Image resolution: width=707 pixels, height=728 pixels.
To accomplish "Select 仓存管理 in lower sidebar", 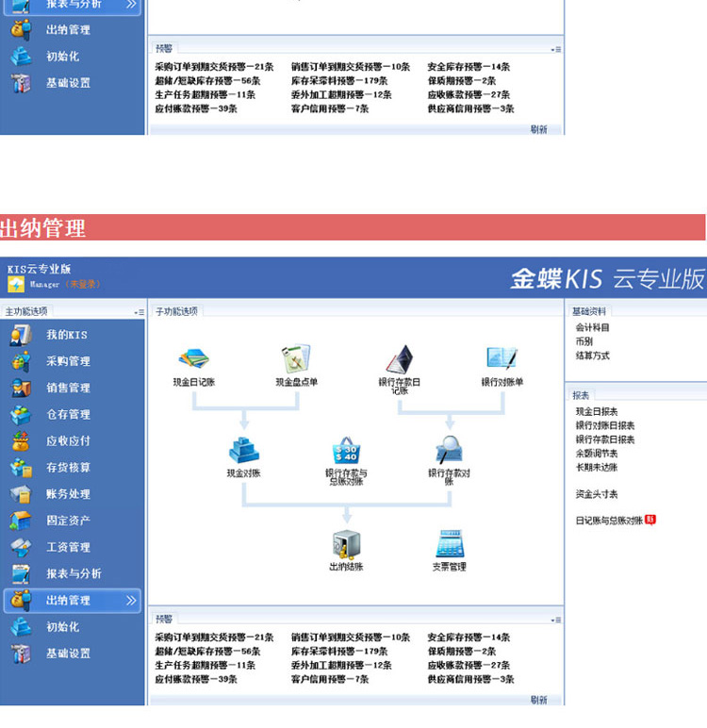I will point(68,414).
